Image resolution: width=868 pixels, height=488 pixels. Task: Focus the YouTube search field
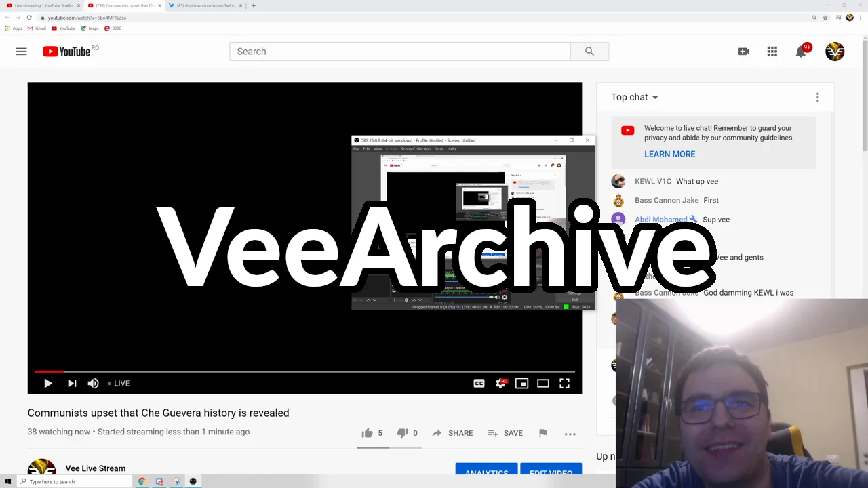click(x=400, y=52)
